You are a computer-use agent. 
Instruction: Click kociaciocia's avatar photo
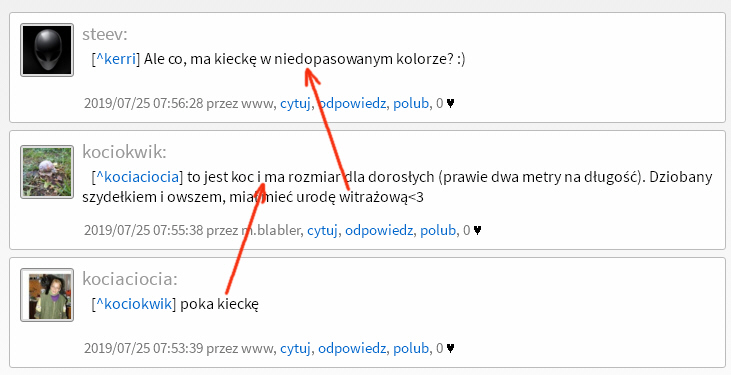click(47, 295)
